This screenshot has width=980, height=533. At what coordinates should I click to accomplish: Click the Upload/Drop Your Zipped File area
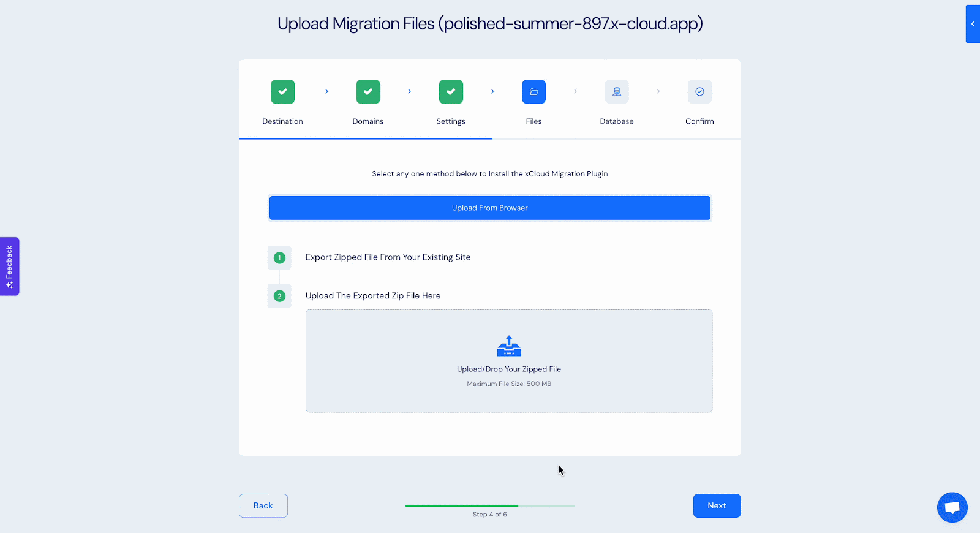(509, 369)
